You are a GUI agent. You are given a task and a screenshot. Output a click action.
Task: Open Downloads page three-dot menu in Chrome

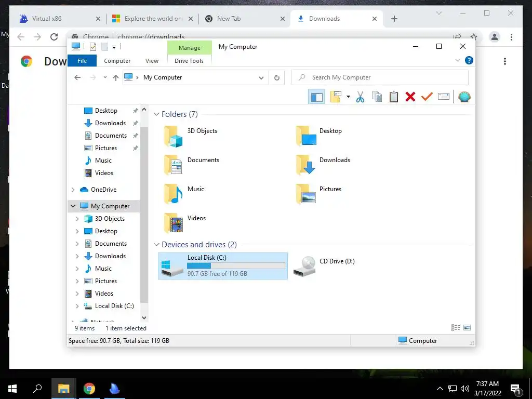click(505, 61)
